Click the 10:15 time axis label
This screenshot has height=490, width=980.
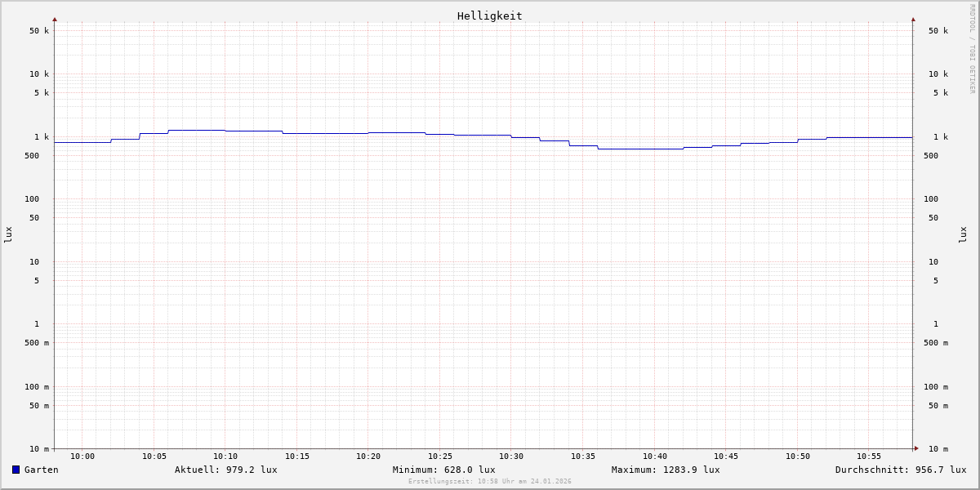pos(297,457)
